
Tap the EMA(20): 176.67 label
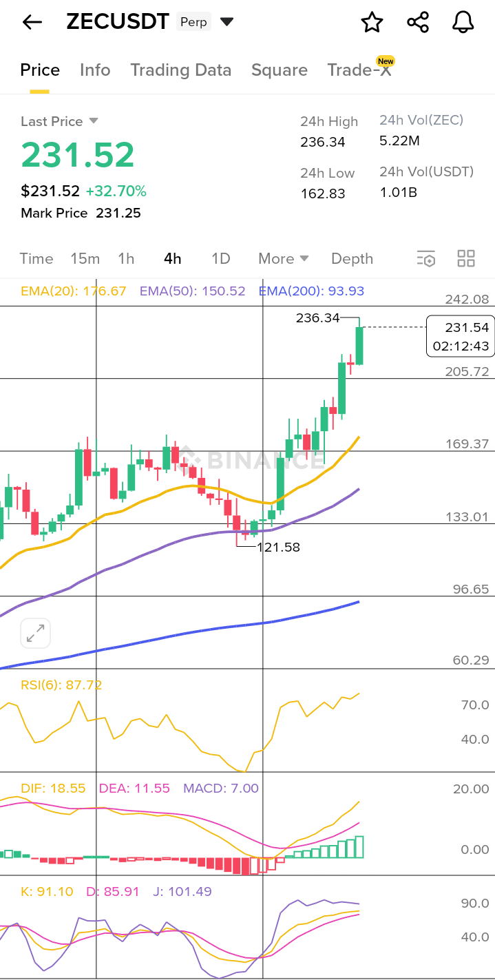tap(74, 291)
